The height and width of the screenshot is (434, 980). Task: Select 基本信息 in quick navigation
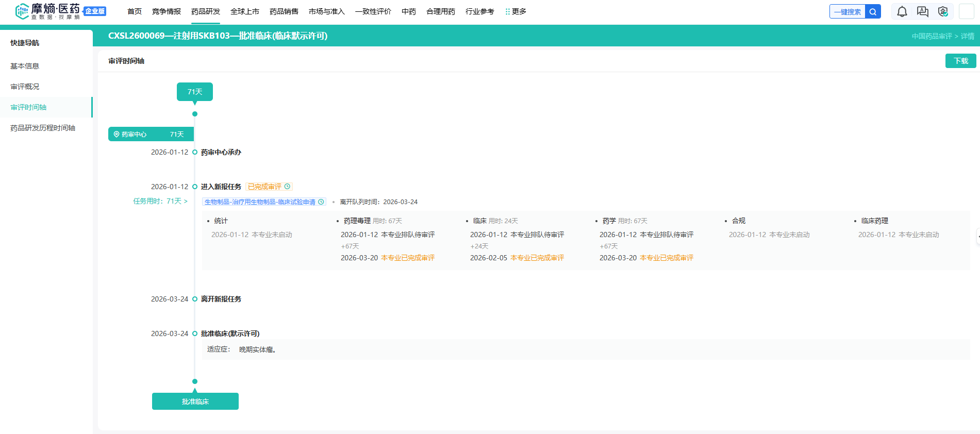coord(25,66)
